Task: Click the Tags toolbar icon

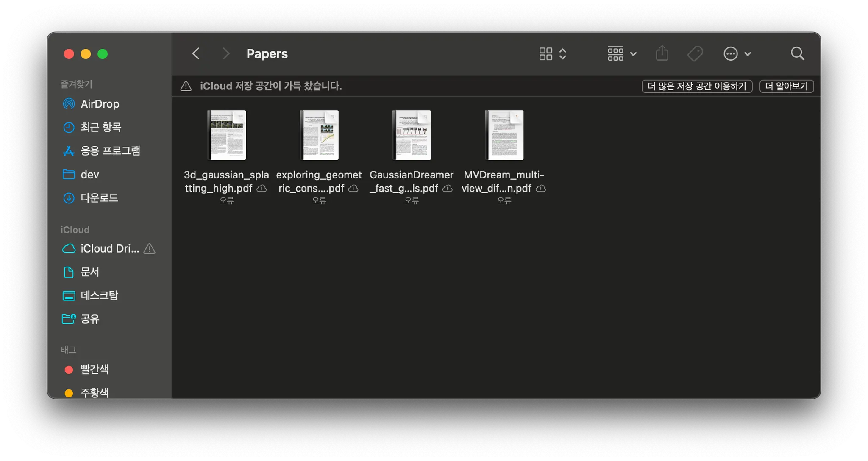Action: (x=695, y=54)
